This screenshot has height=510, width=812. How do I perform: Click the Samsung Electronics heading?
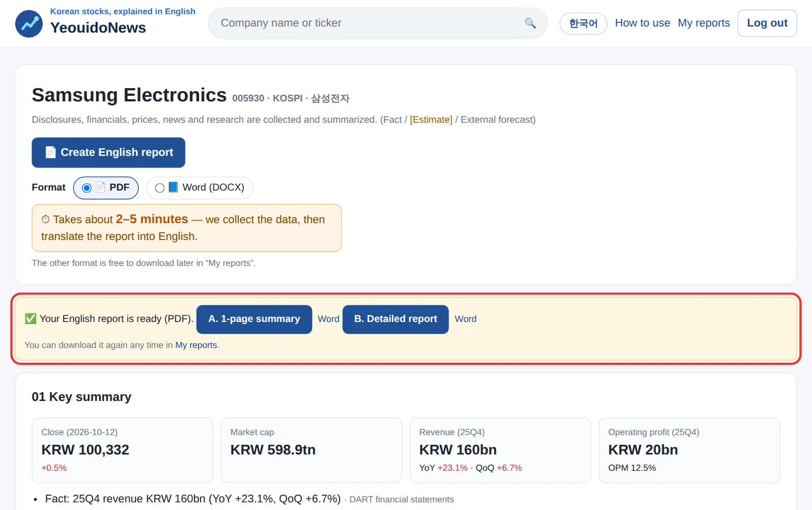[x=129, y=95]
